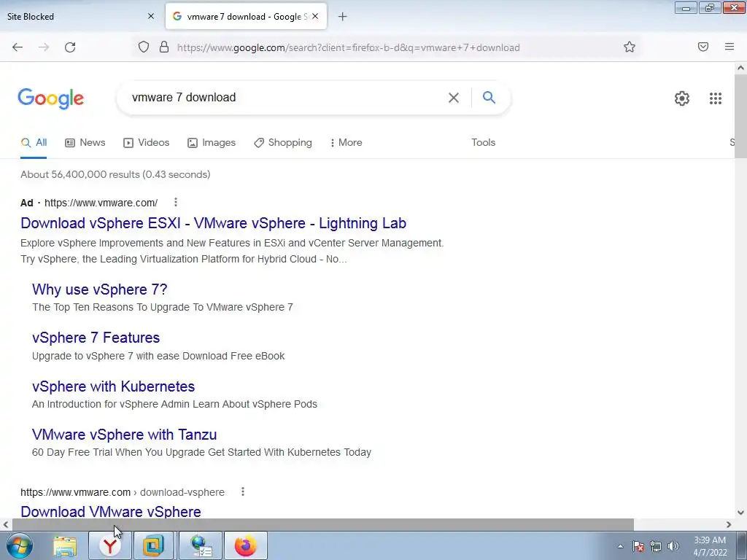Screen dimensions: 747x560
Task: Open the Firefox application menu
Action: click(x=729, y=47)
